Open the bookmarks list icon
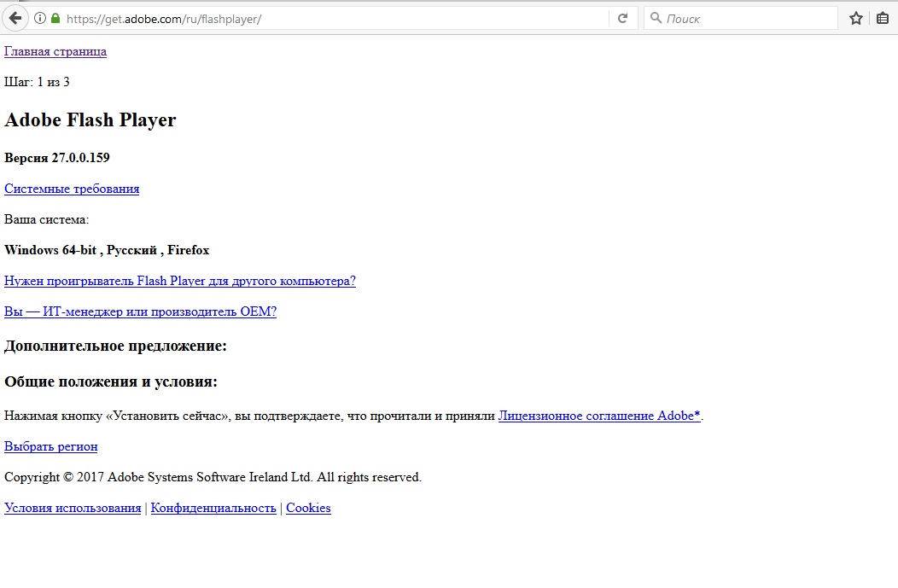 click(x=883, y=18)
